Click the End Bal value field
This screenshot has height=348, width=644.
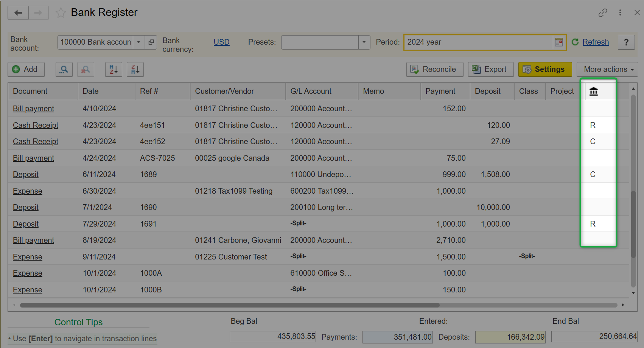tap(594, 337)
